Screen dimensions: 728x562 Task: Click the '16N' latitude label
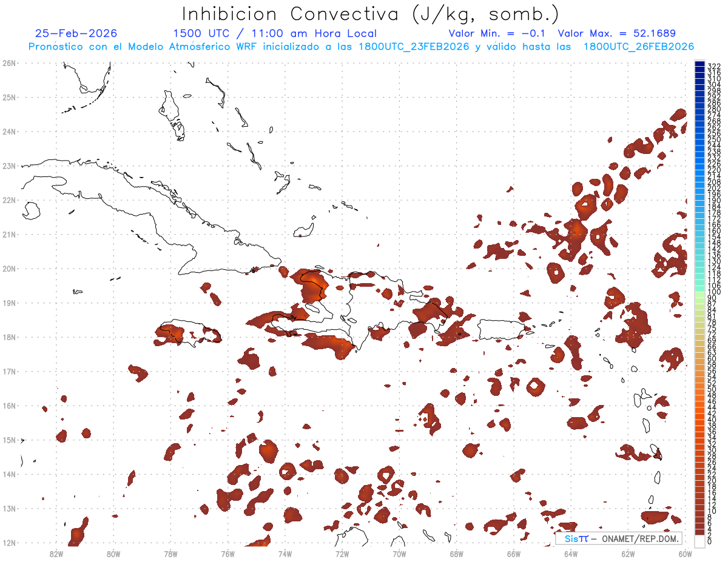[9, 406]
